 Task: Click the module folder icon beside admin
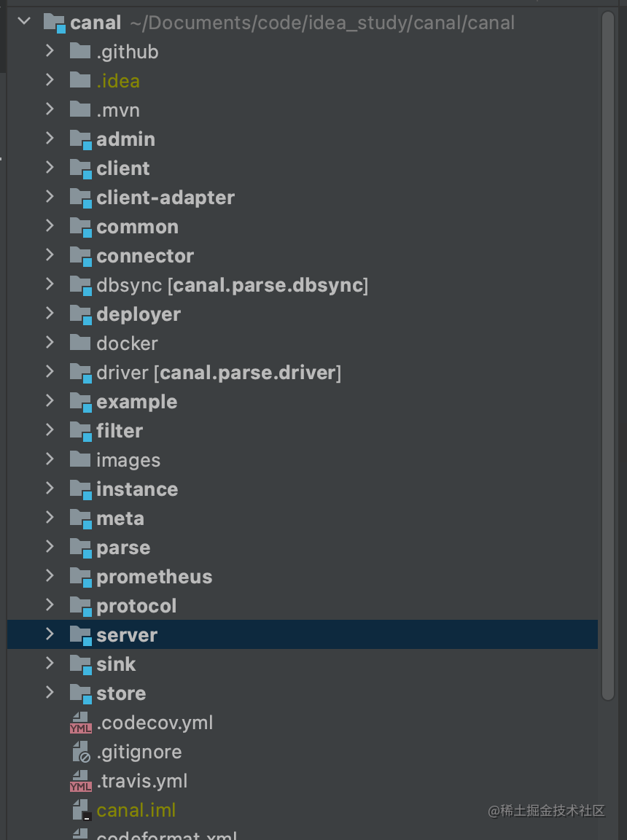click(x=80, y=139)
